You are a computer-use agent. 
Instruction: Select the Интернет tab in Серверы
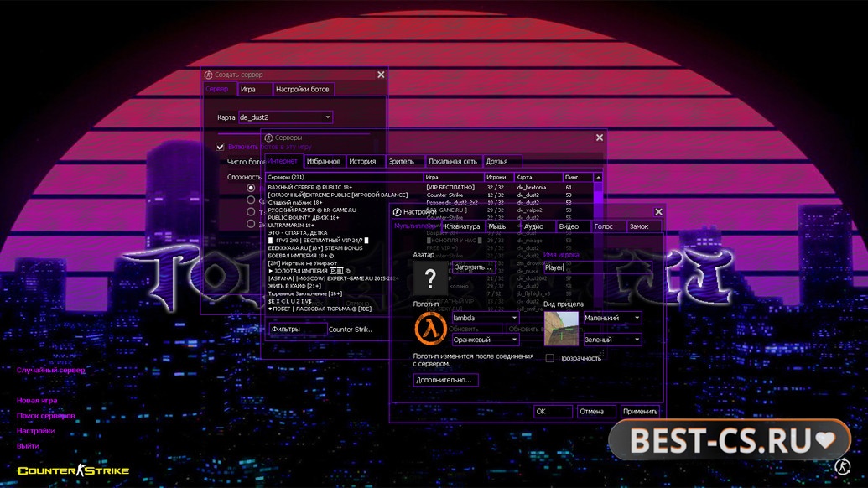(x=283, y=161)
